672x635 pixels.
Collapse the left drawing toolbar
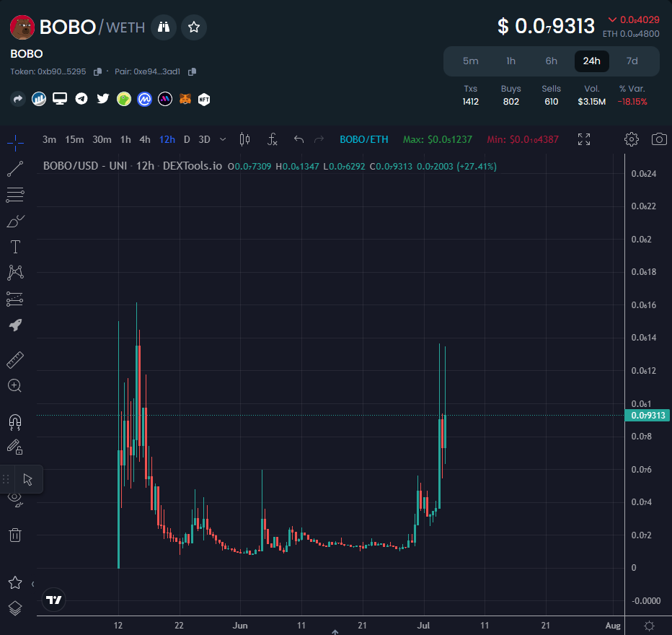click(x=32, y=584)
